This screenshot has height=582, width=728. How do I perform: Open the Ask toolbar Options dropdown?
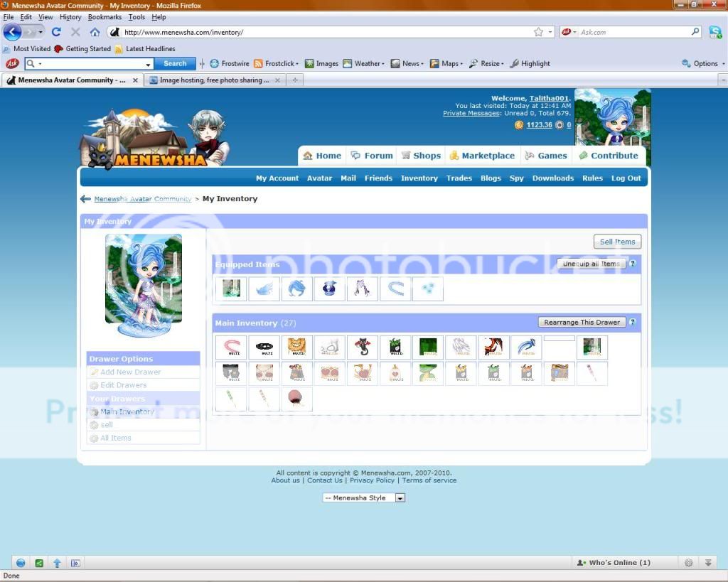click(x=704, y=64)
